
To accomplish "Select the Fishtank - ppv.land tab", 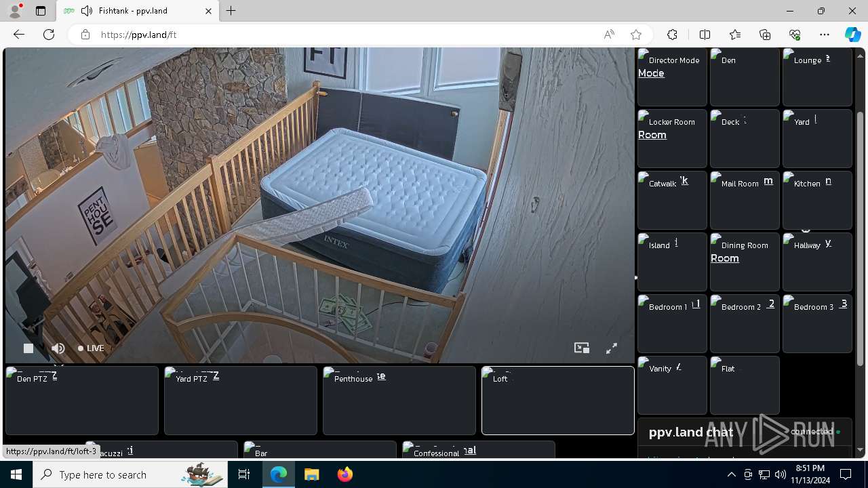I will pyautogui.click(x=137, y=12).
